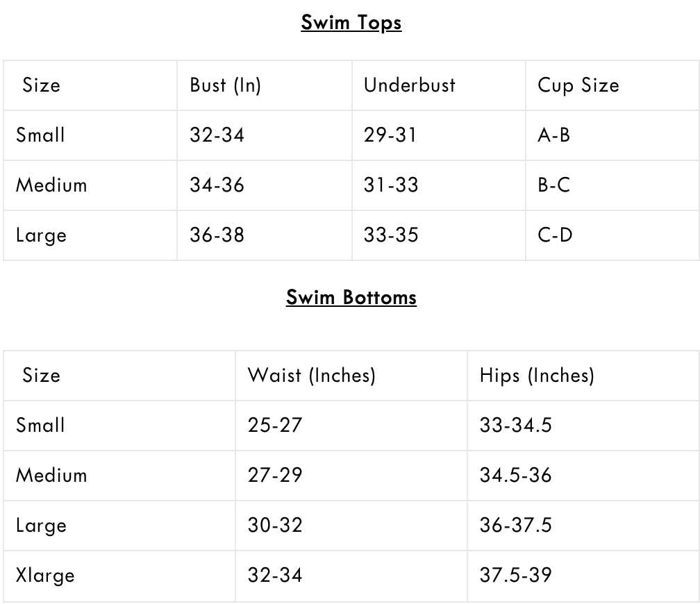Select the Bust (In) column header
This screenshot has height=604, width=700.
tap(225, 85)
